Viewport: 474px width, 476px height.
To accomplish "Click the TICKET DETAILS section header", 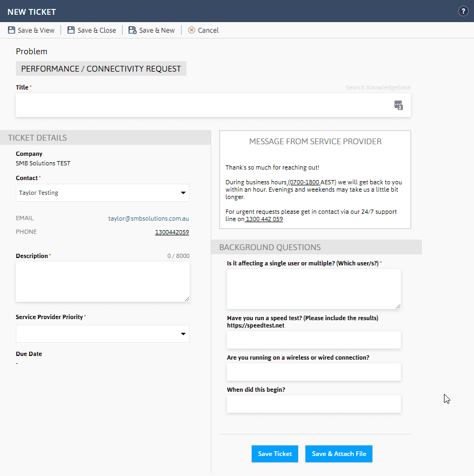I will (x=105, y=138).
